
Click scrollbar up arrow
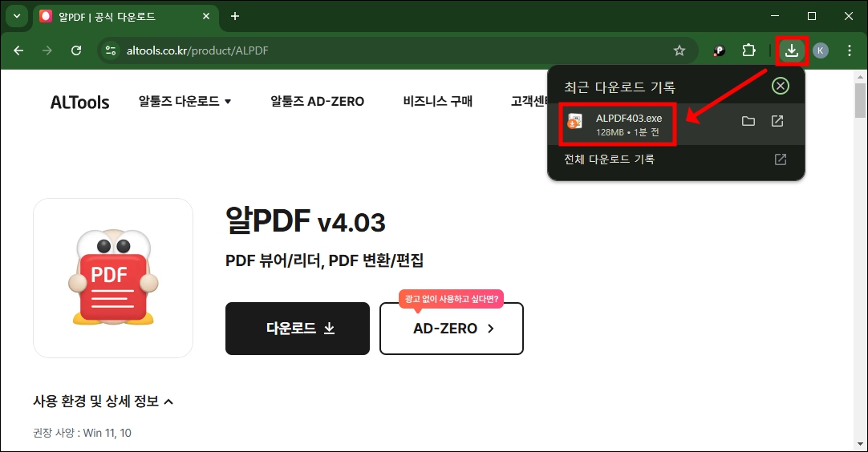(x=860, y=76)
